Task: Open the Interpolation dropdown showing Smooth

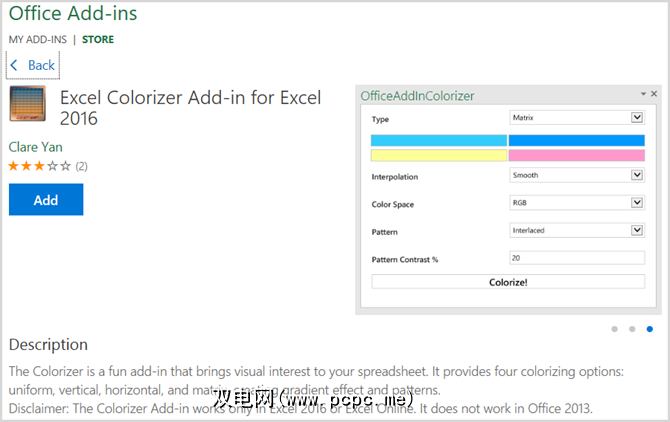Action: click(577, 175)
